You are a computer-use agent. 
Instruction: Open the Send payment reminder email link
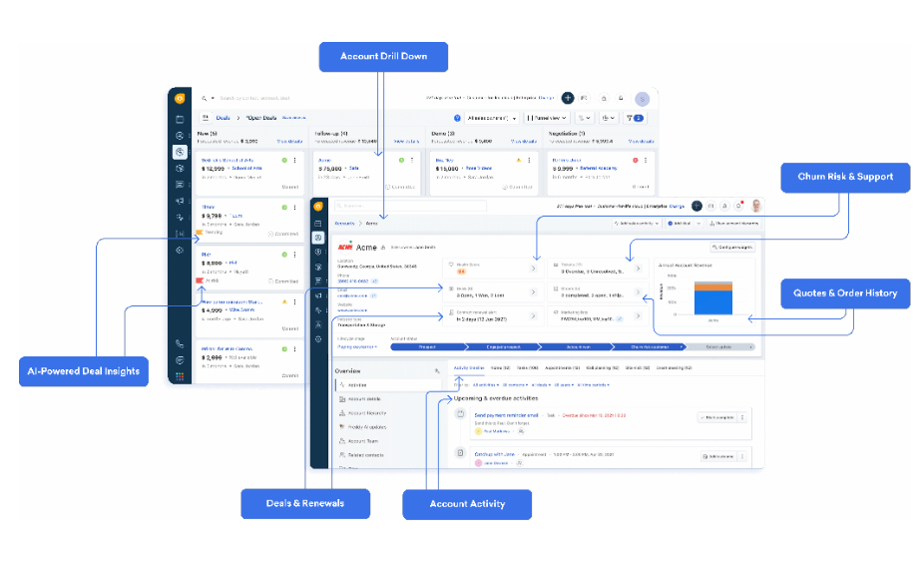(x=506, y=414)
